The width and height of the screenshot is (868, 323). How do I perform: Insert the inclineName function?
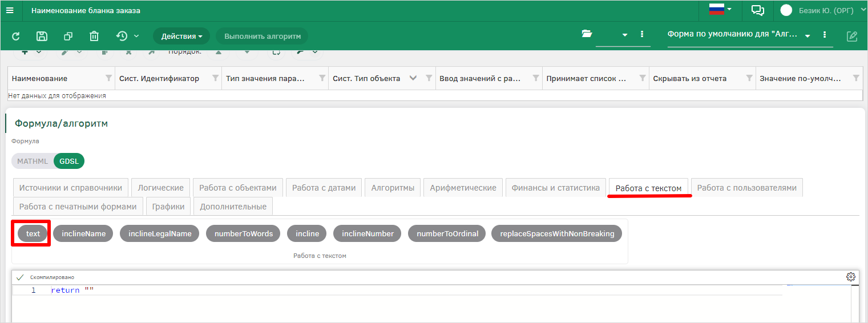[83, 233]
